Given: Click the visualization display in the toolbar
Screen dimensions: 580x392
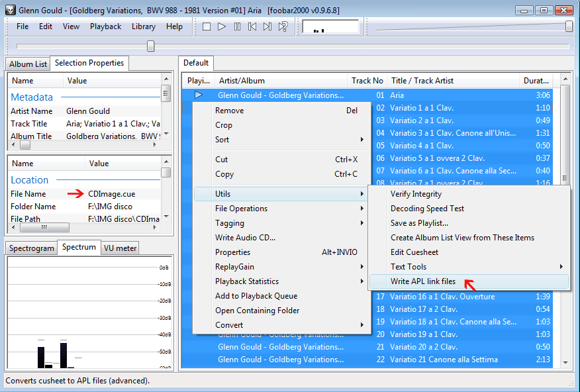Looking at the screenshot, I should click(x=330, y=26).
